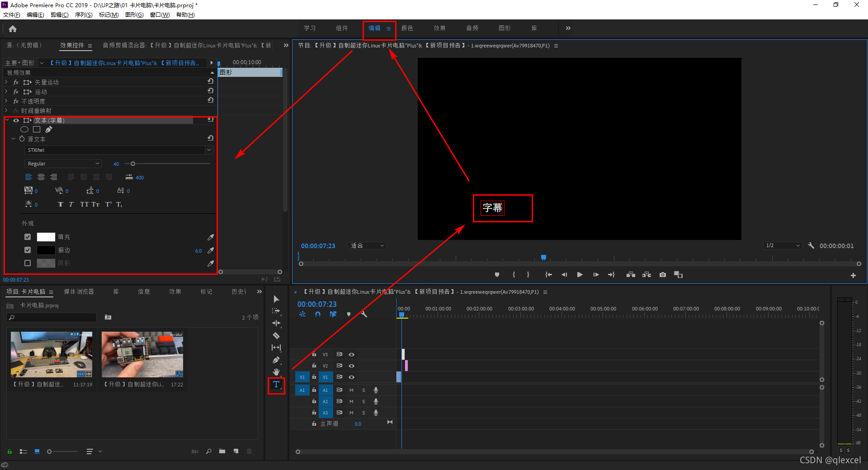Click the Export Frame camera icon
This screenshot has width=868, height=470.
point(663,275)
